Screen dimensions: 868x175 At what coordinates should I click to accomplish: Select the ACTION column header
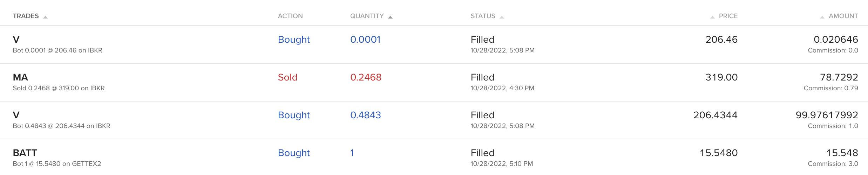pyautogui.click(x=290, y=16)
